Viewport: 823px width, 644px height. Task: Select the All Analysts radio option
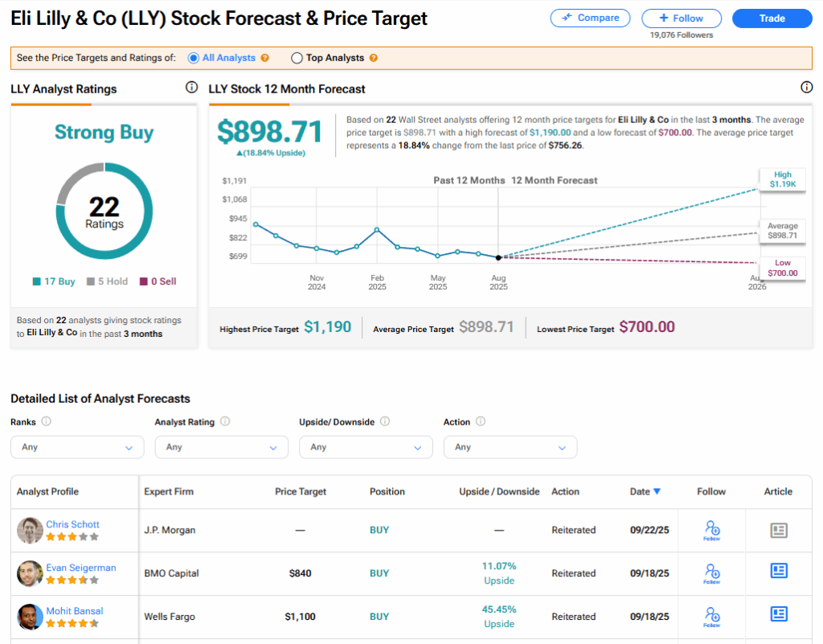point(193,58)
